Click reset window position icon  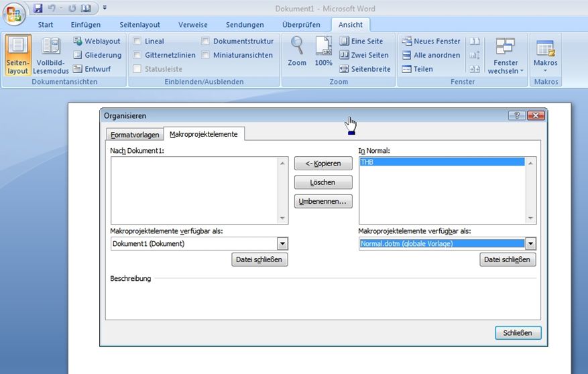pos(475,69)
